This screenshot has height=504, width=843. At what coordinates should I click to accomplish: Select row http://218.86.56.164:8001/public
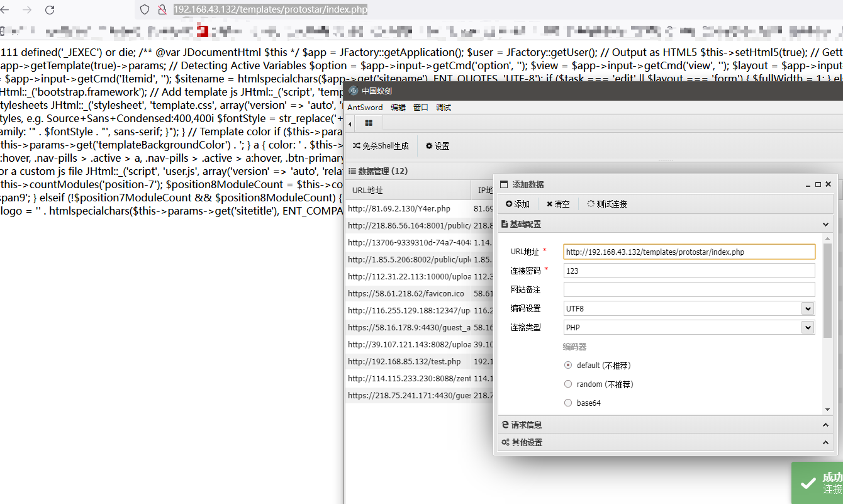(408, 225)
